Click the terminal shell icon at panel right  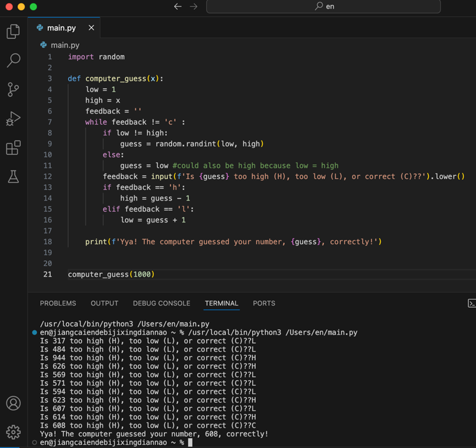coord(471,303)
